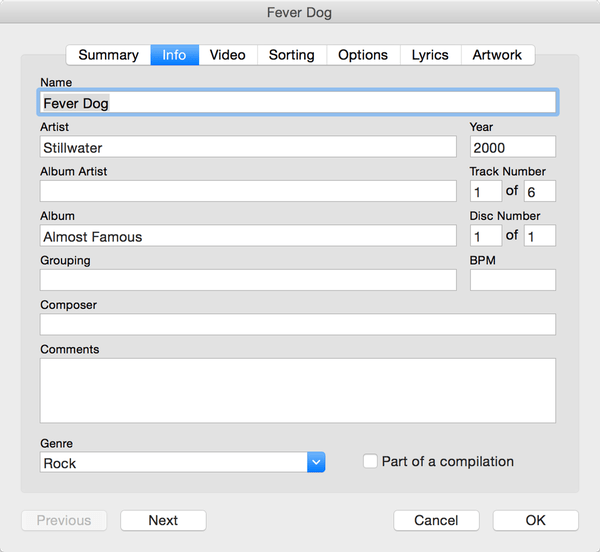Click inside the Comments text box
This screenshot has width=600, height=552.
(x=298, y=390)
